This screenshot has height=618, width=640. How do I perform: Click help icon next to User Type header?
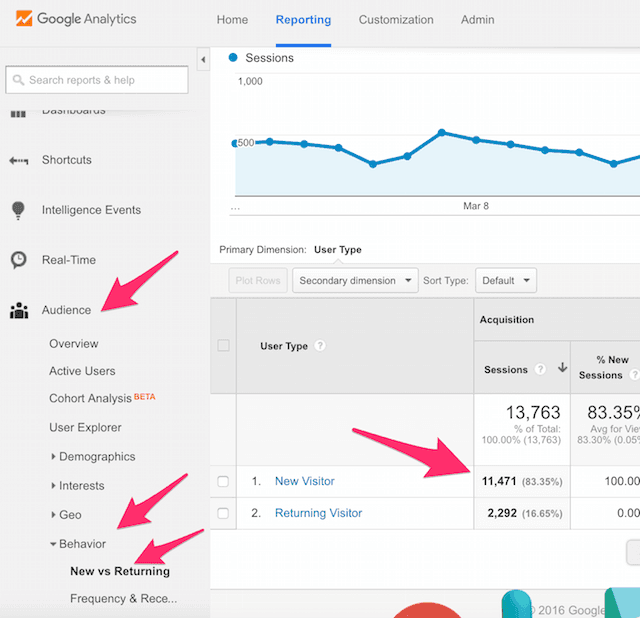point(320,346)
